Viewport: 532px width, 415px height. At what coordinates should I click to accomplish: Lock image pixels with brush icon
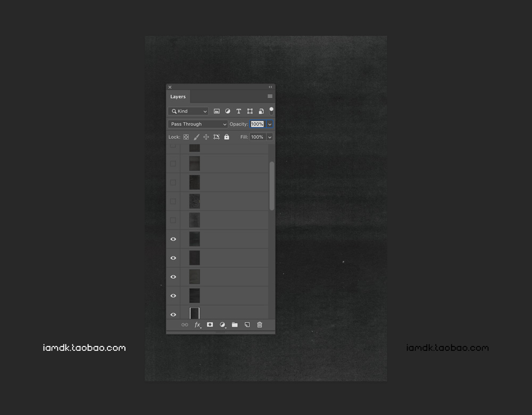click(196, 137)
